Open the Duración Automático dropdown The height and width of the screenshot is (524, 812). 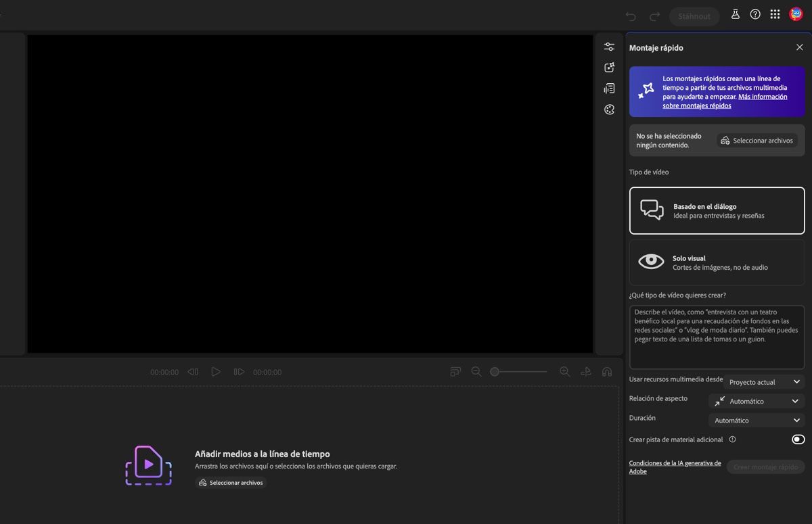pos(757,420)
